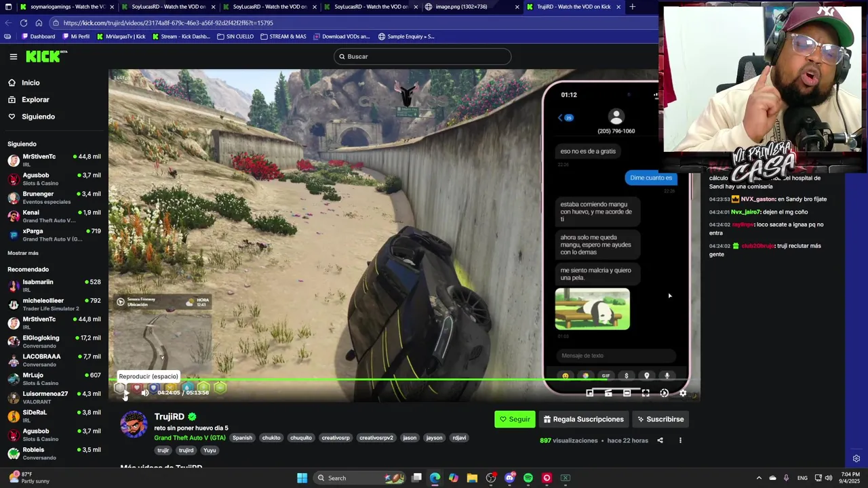Open Explorar in the sidebar
The height and width of the screenshot is (488, 868).
click(x=35, y=100)
